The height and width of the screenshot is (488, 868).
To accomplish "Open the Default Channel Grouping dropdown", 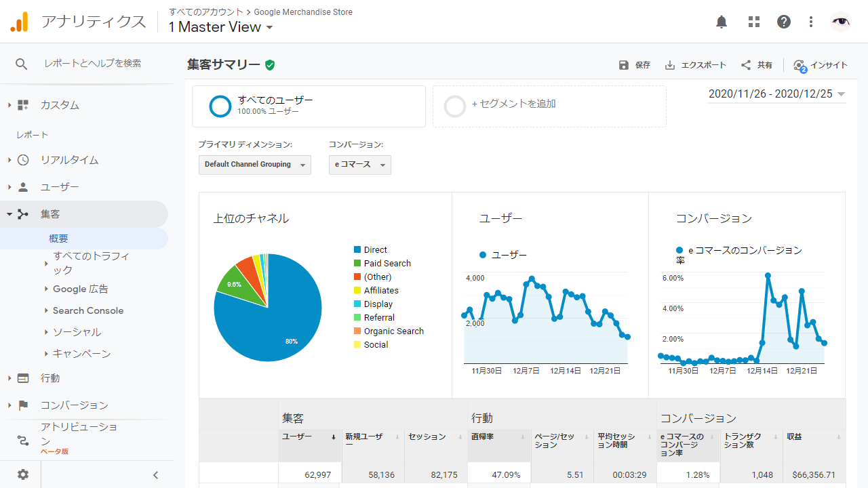I will tap(255, 165).
